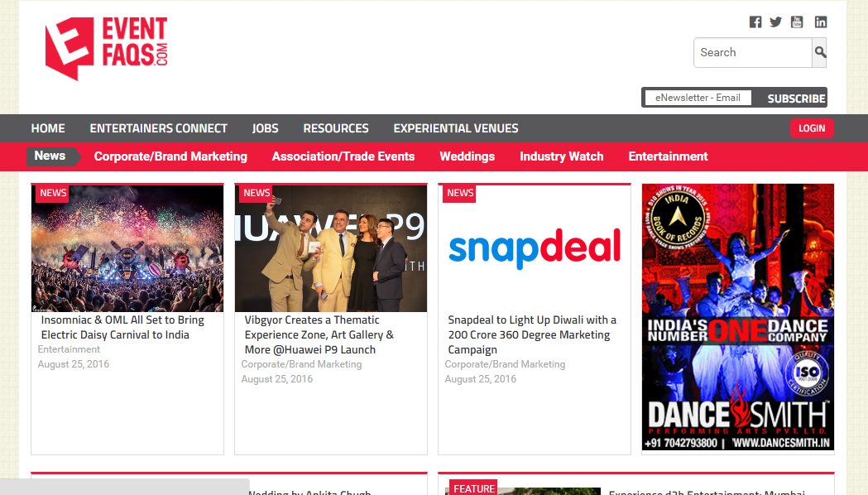
Task: Open Insomniac & OML Electric Daisy headline
Action: coord(122,327)
